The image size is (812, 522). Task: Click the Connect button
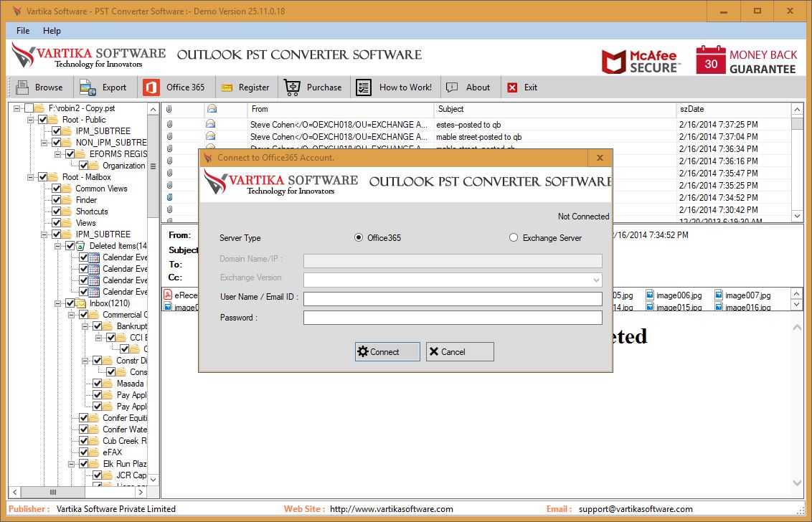(387, 351)
